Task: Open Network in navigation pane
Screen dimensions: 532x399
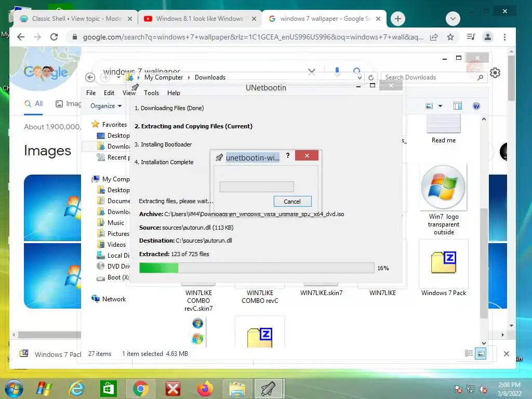Action: click(114, 299)
